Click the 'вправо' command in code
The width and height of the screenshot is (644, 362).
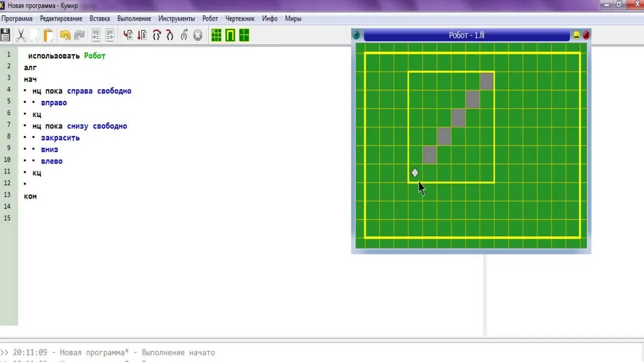tap(54, 103)
